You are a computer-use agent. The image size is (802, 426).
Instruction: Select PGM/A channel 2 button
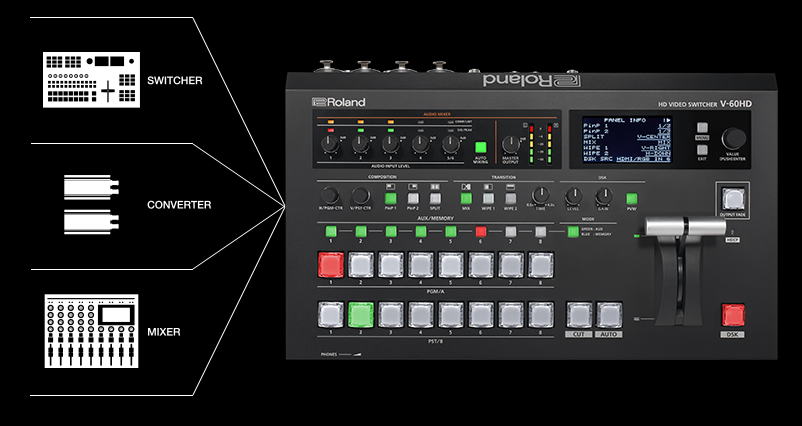point(361,265)
